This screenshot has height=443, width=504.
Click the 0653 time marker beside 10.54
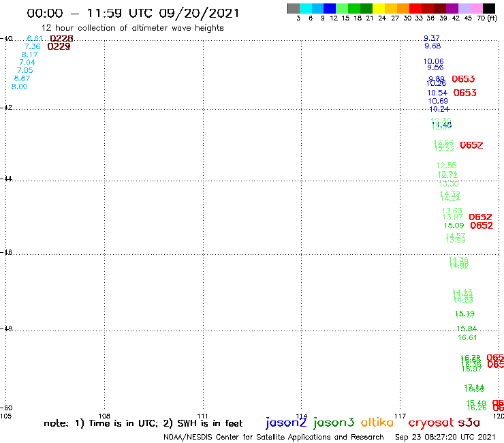click(x=464, y=93)
